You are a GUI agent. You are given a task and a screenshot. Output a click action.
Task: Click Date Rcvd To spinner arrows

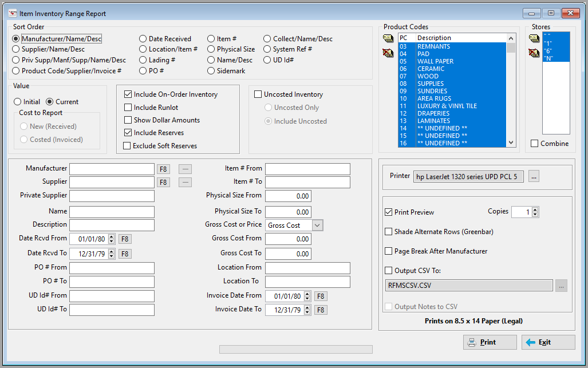coord(112,254)
